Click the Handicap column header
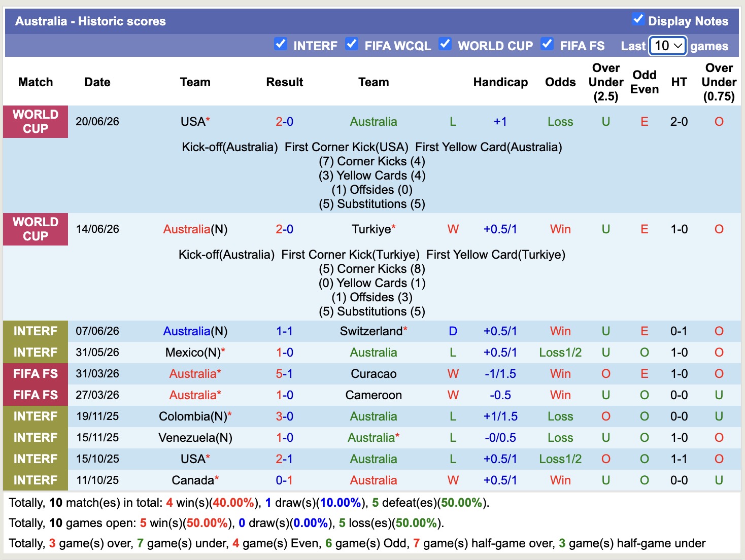Viewport: 745px width, 560px height. pyautogui.click(x=500, y=82)
